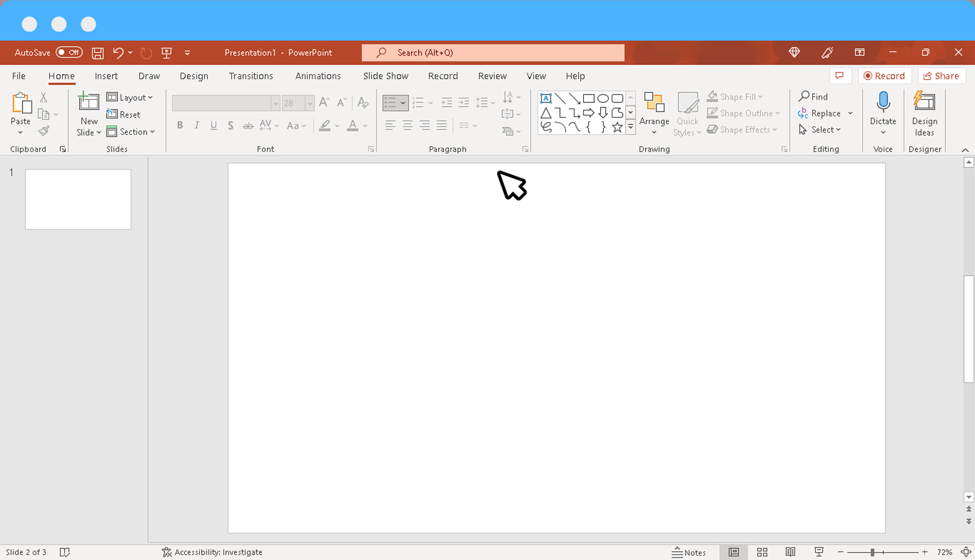Select the slide 1 thumbnail
The width and height of the screenshot is (975, 560).
coord(78,199)
